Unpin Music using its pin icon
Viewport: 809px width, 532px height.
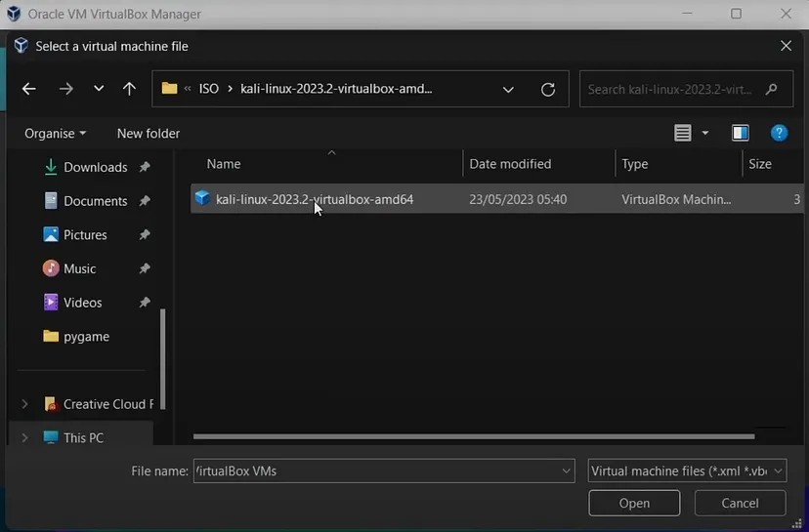tap(145, 268)
